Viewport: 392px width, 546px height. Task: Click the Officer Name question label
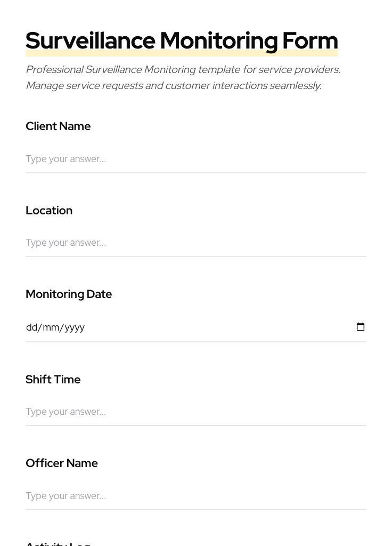[62, 463]
